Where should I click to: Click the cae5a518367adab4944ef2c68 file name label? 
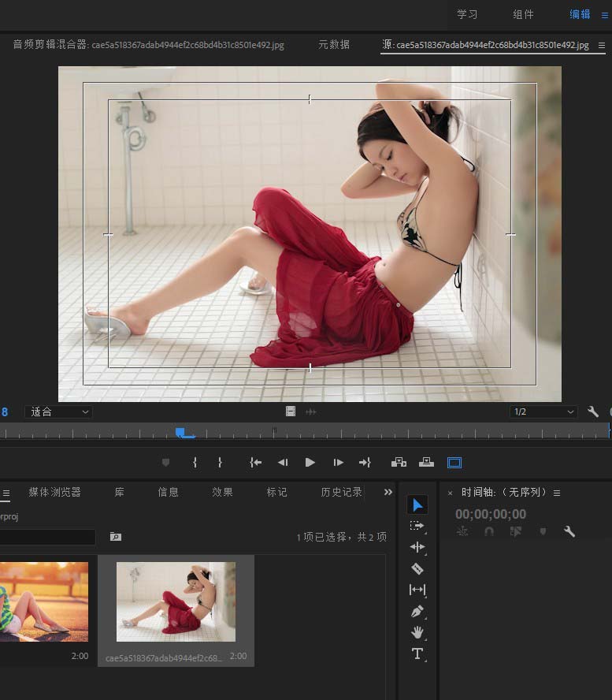tap(163, 658)
